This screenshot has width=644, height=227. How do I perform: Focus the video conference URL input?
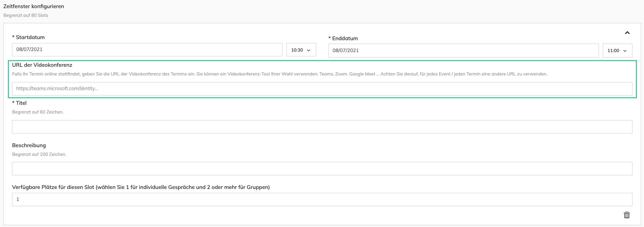[322, 89]
